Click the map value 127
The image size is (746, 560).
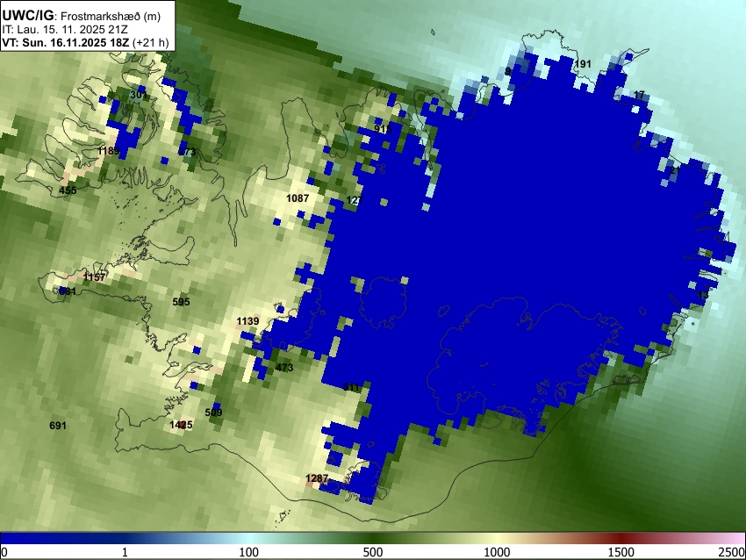(355, 200)
